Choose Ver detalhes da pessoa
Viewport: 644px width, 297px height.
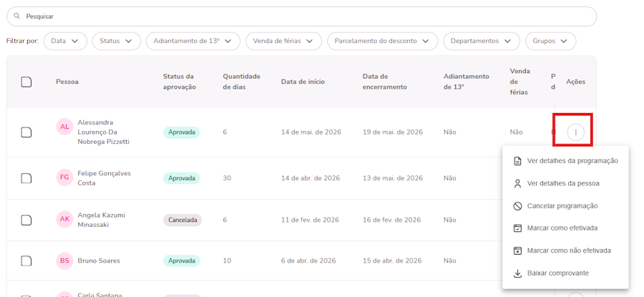coord(565,183)
